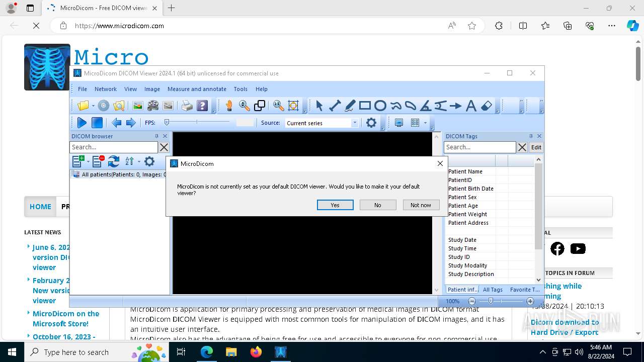Click the previous image left arrow
Image resolution: width=644 pixels, height=362 pixels.
pos(116,123)
